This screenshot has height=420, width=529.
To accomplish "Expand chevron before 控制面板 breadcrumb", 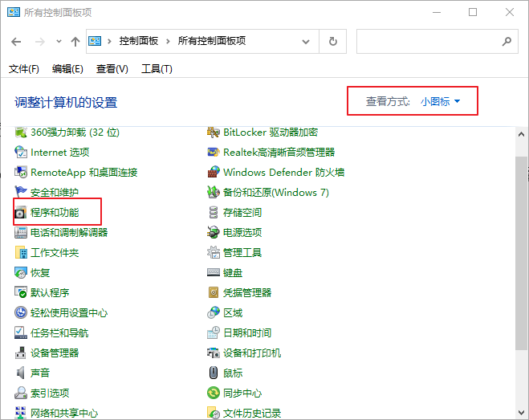I will (x=109, y=42).
